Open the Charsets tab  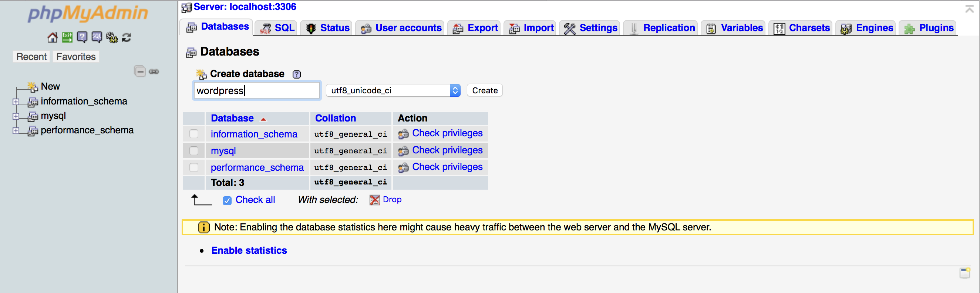coord(801,28)
